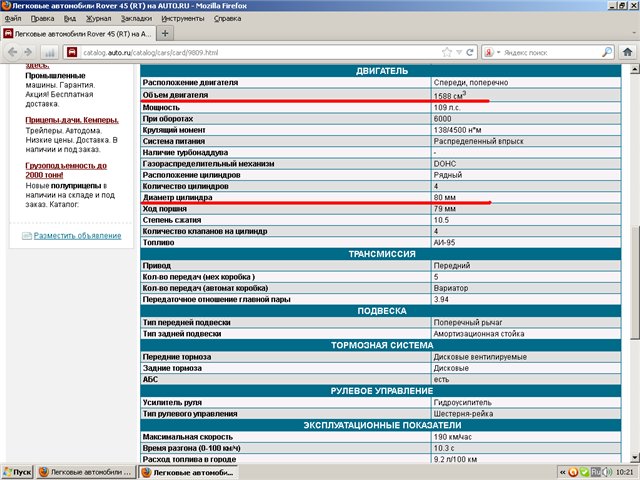Click the forward navigation arrow
The height and width of the screenshot is (480, 640).
(28, 52)
